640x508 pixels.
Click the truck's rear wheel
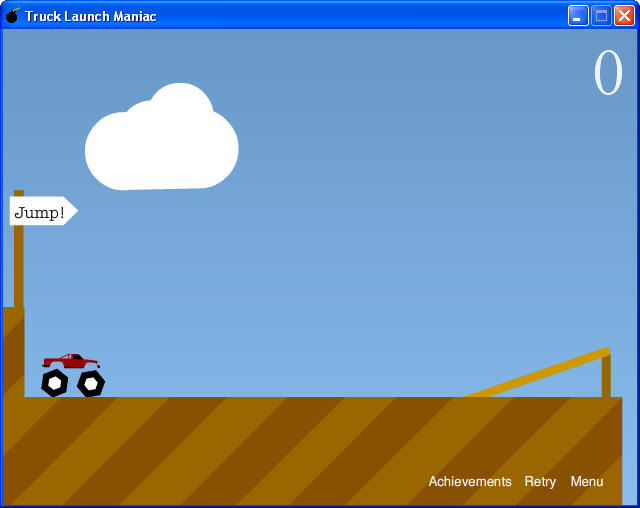55,383
